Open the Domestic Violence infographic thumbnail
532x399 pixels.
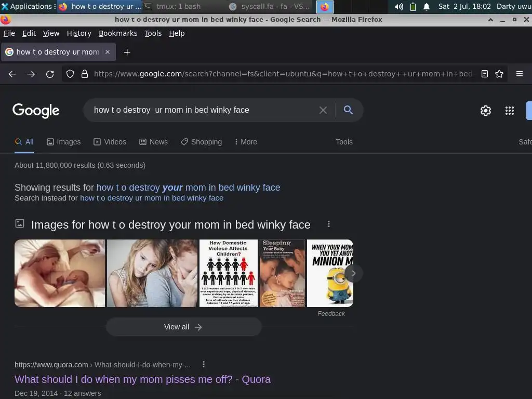pyautogui.click(x=229, y=273)
